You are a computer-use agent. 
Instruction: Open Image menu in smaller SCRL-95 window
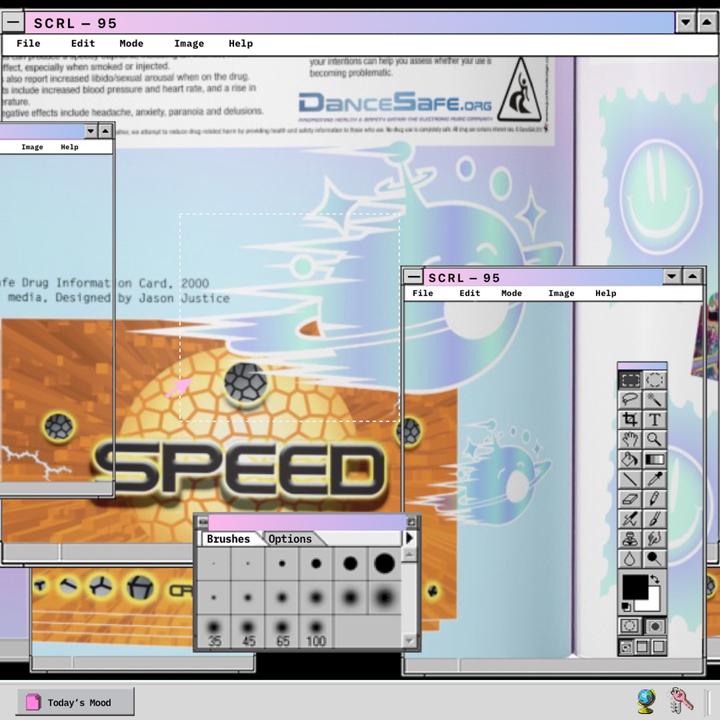pyautogui.click(x=561, y=293)
